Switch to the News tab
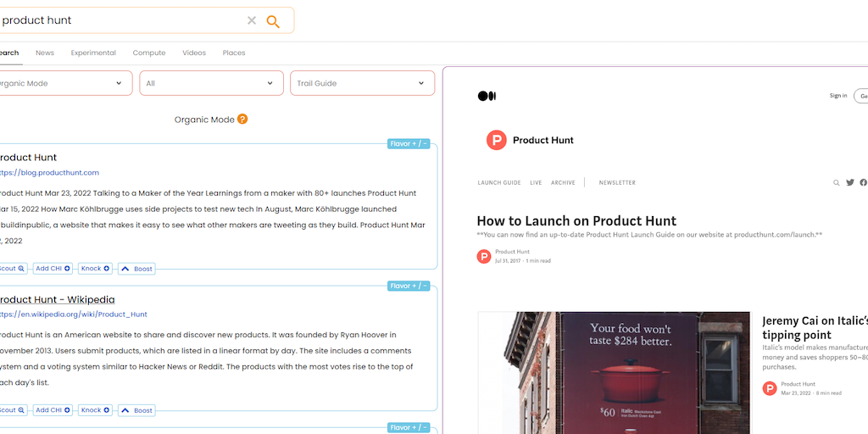This screenshot has width=868, height=434. pos(45,53)
